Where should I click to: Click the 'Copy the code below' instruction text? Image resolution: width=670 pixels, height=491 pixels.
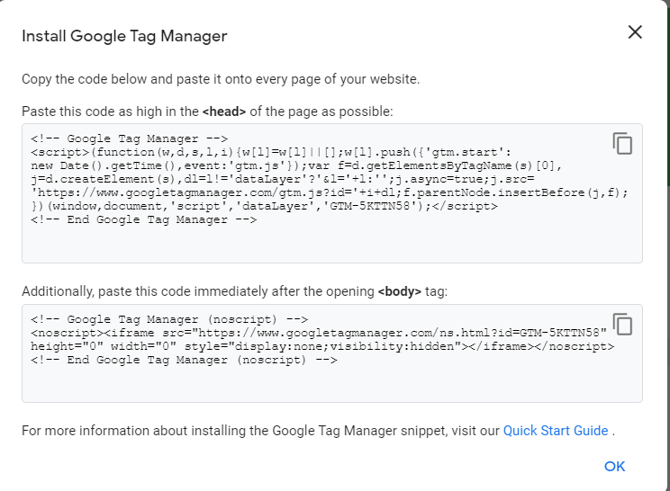click(x=220, y=79)
